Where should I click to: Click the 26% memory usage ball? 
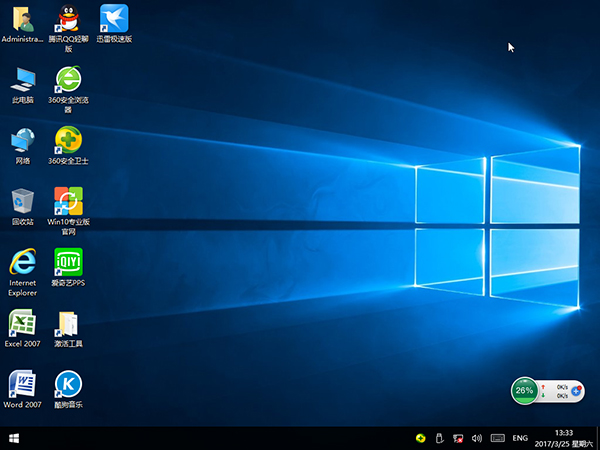click(x=524, y=390)
